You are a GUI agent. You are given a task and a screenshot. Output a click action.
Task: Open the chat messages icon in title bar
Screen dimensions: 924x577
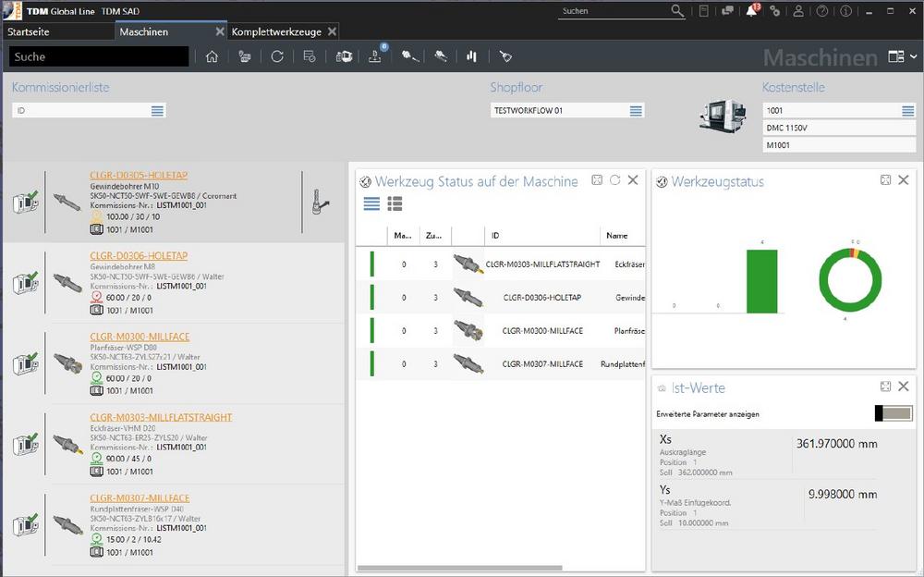728,11
